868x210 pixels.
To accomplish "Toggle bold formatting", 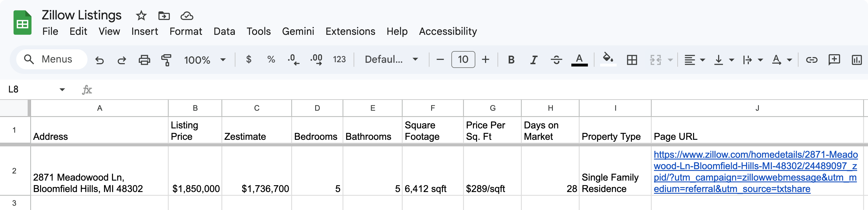I will 511,60.
